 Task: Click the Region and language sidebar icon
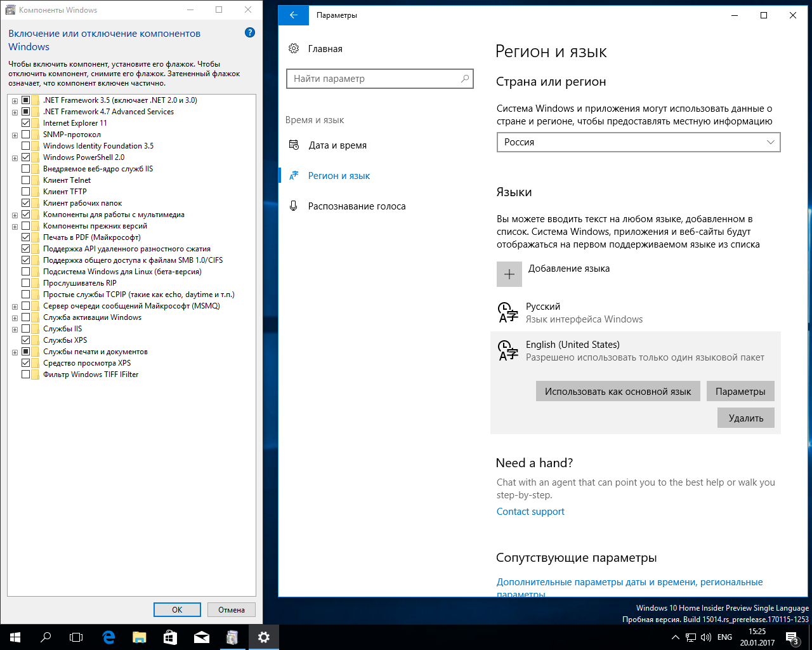(294, 176)
